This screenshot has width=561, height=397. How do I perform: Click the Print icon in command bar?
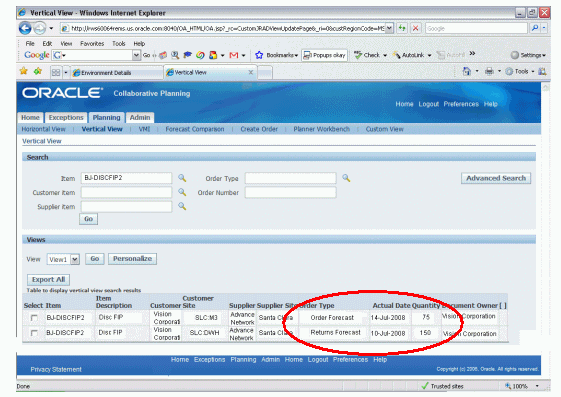click(x=489, y=72)
